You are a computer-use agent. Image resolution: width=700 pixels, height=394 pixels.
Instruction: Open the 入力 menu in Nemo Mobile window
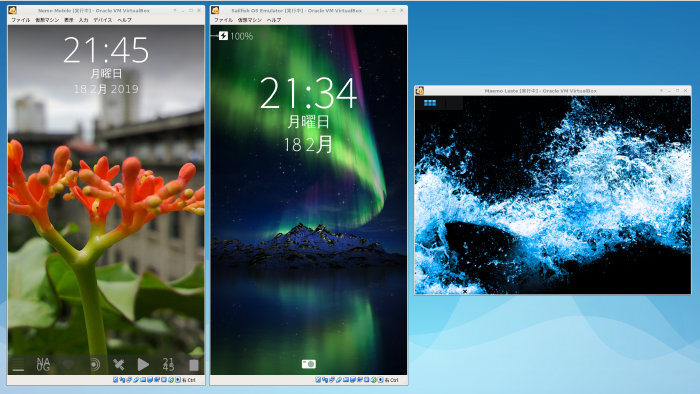click(83, 20)
